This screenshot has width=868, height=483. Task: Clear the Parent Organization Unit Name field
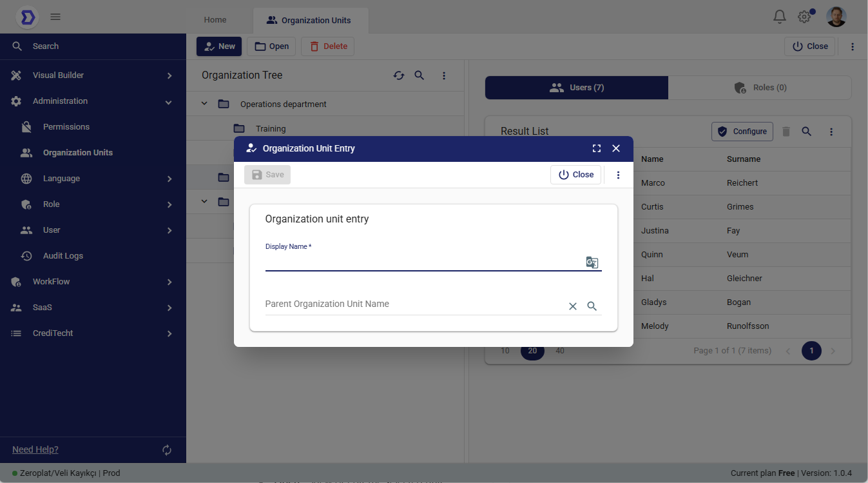572,306
